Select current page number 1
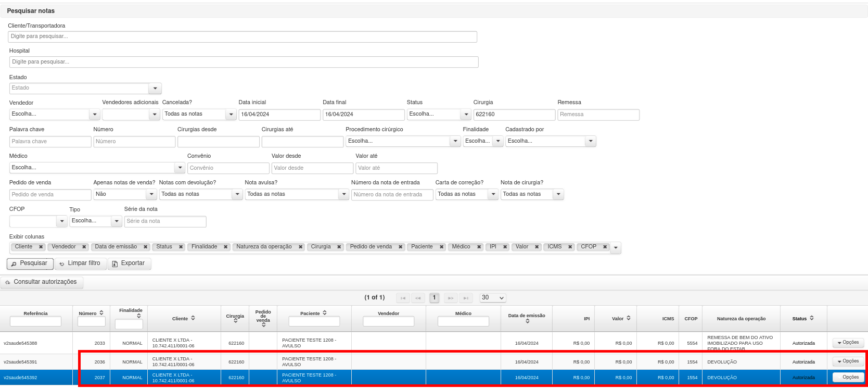The image size is (868, 388). 435,298
